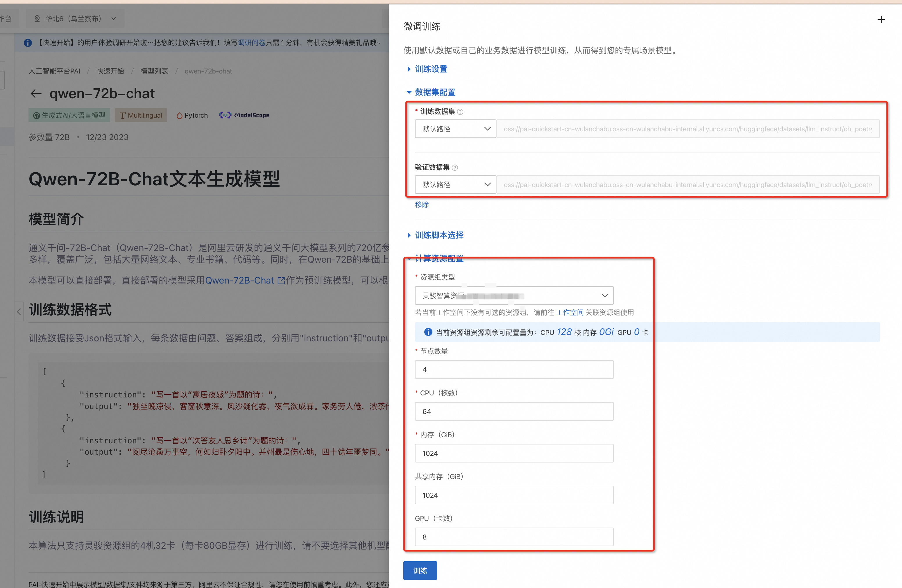Screen dimensions: 902x588
Task: Click the CPU（核数）input field
Action: (x=514, y=411)
